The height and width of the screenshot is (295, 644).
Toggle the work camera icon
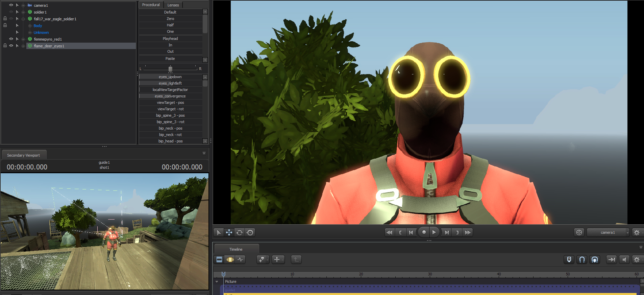point(579,232)
